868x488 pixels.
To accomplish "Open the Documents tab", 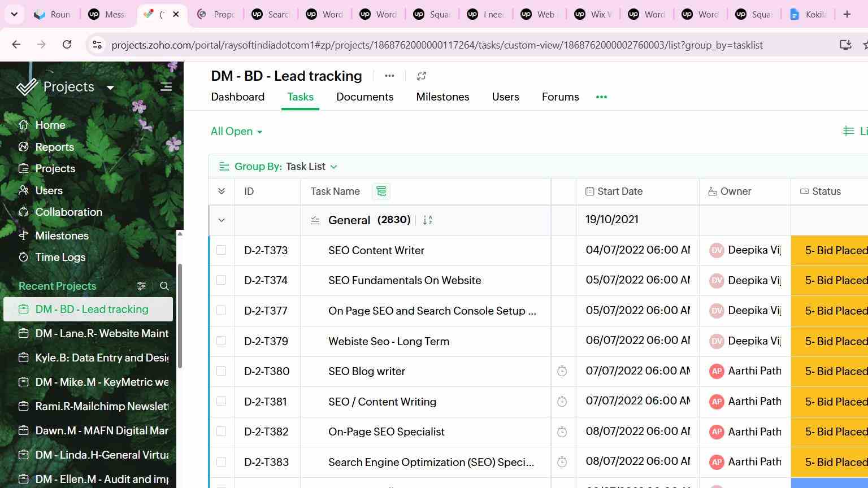I will coord(364,97).
